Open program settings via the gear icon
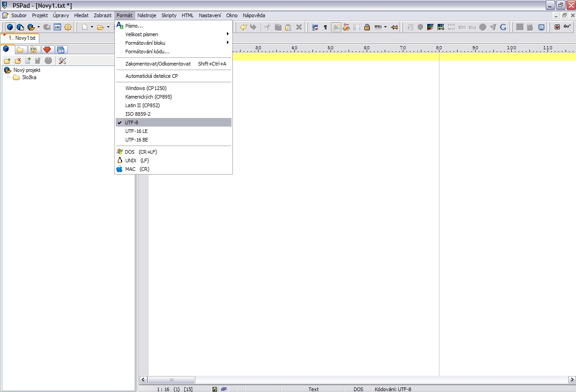Viewport: 576px width, 392px height. pyautogui.click(x=68, y=27)
